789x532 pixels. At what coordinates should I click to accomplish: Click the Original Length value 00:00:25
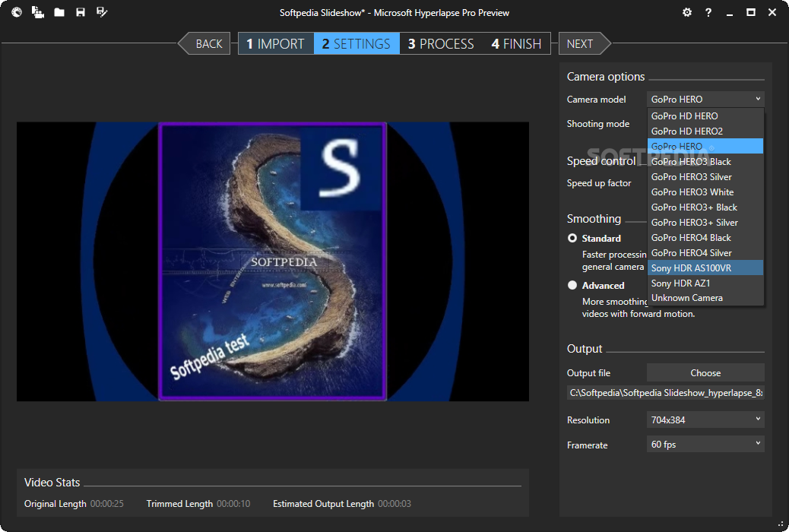[106, 503]
